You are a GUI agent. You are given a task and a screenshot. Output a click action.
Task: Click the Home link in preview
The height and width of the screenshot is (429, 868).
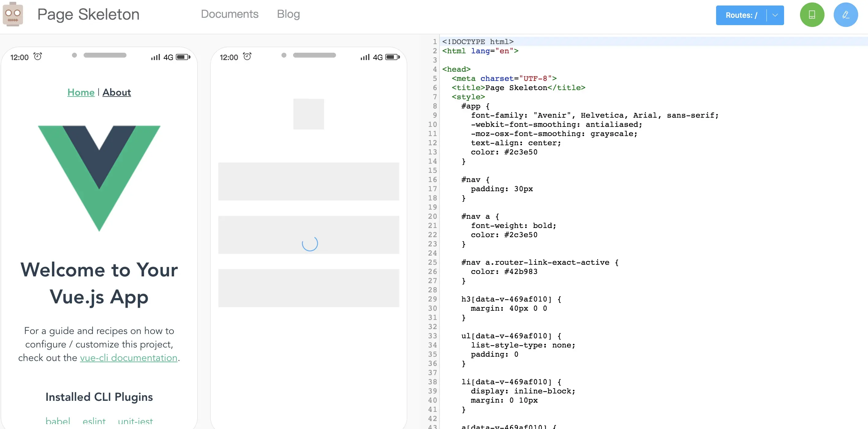pyautogui.click(x=81, y=92)
